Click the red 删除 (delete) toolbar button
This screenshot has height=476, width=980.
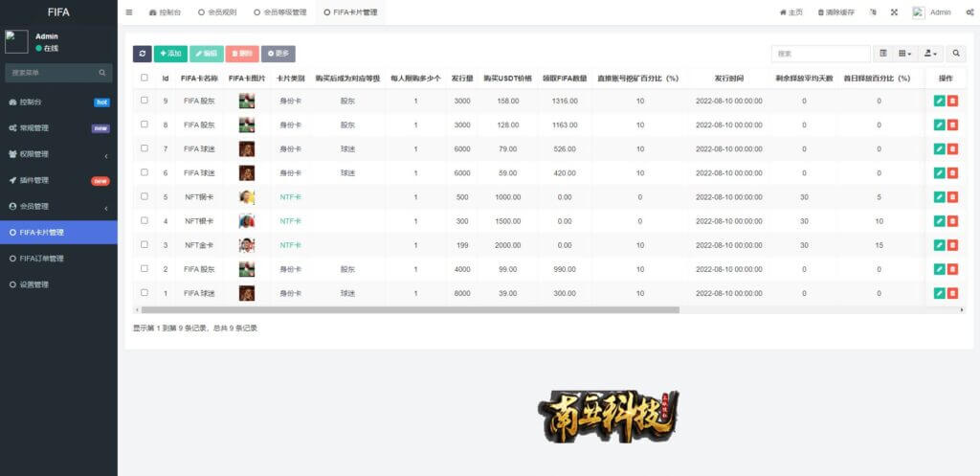pyautogui.click(x=242, y=54)
